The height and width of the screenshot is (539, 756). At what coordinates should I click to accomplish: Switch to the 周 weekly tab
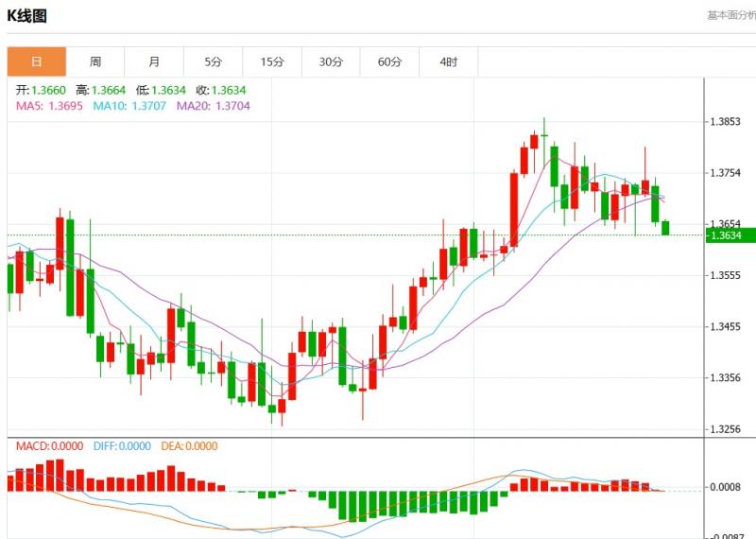pyautogui.click(x=95, y=61)
